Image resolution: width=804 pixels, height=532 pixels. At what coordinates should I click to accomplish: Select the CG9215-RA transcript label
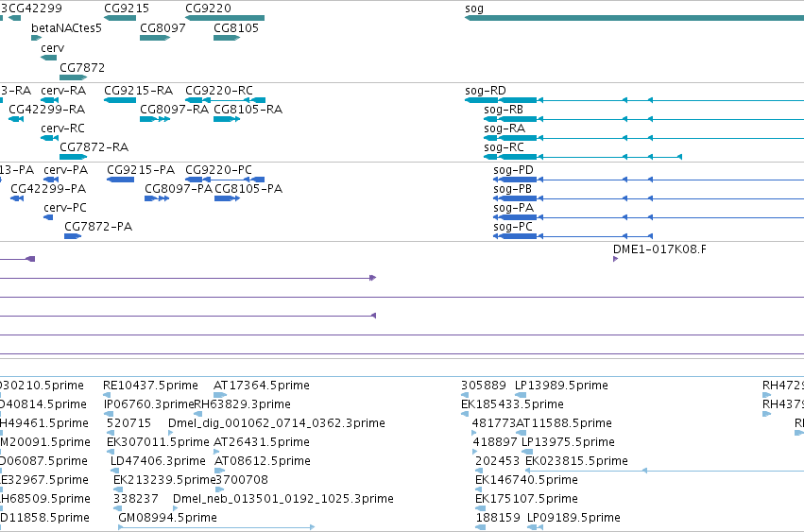click(139, 91)
